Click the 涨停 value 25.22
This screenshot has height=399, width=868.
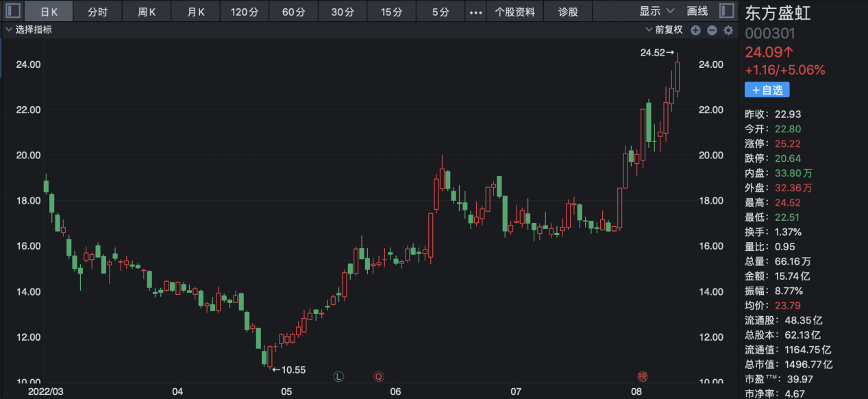pos(788,144)
